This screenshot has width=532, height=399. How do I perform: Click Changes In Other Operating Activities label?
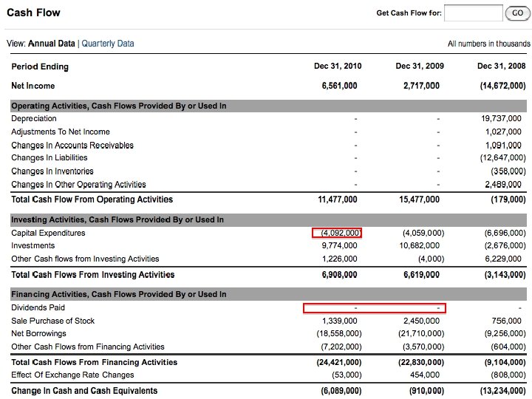tap(78, 184)
